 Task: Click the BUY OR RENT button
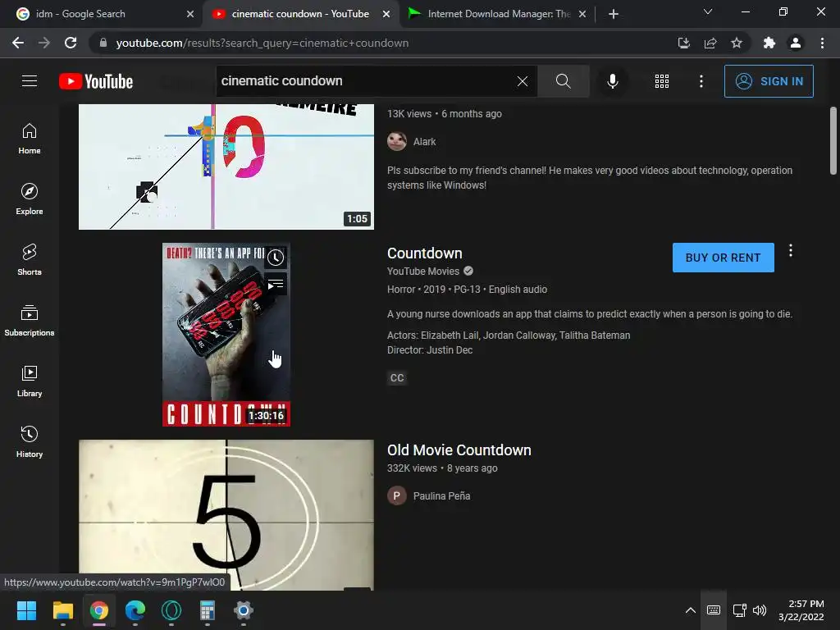pyautogui.click(x=723, y=258)
